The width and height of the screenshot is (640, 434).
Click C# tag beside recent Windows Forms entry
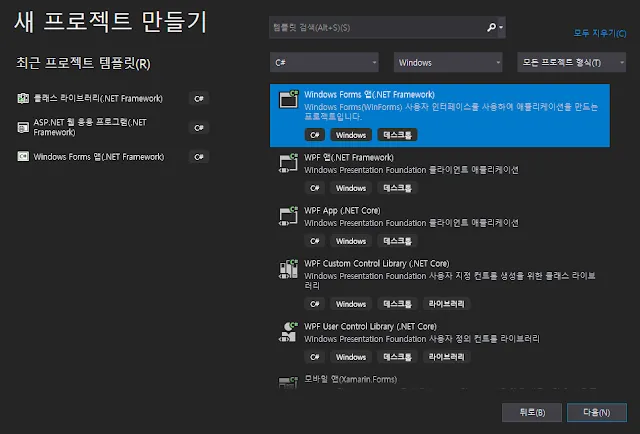(x=199, y=157)
